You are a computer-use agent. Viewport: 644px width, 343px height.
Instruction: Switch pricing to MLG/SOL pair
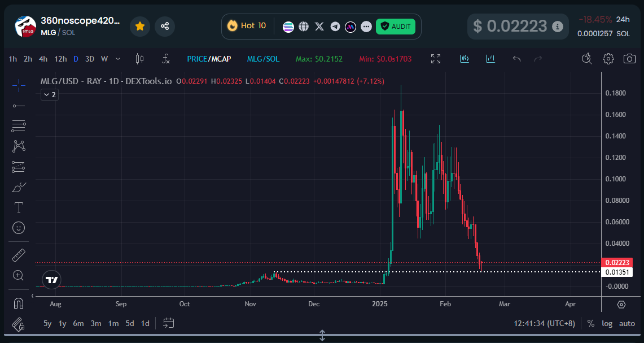pyautogui.click(x=263, y=58)
